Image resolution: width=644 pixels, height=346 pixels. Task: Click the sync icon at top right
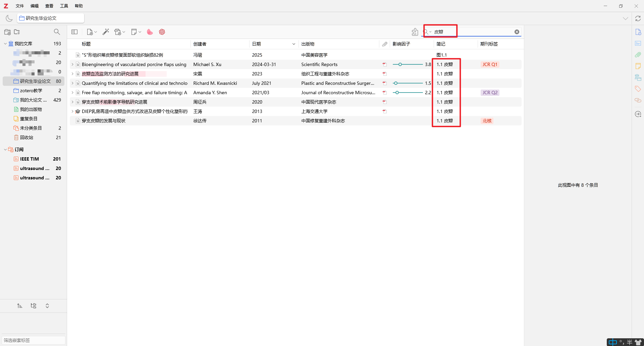[x=638, y=18]
